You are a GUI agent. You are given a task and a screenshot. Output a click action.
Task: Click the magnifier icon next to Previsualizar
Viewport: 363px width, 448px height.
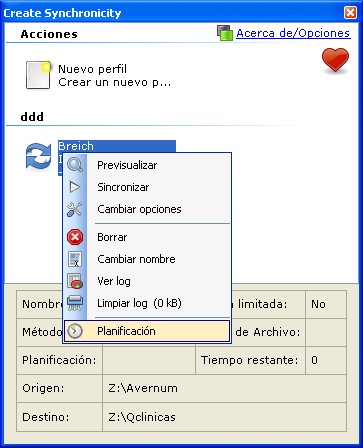point(75,165)
